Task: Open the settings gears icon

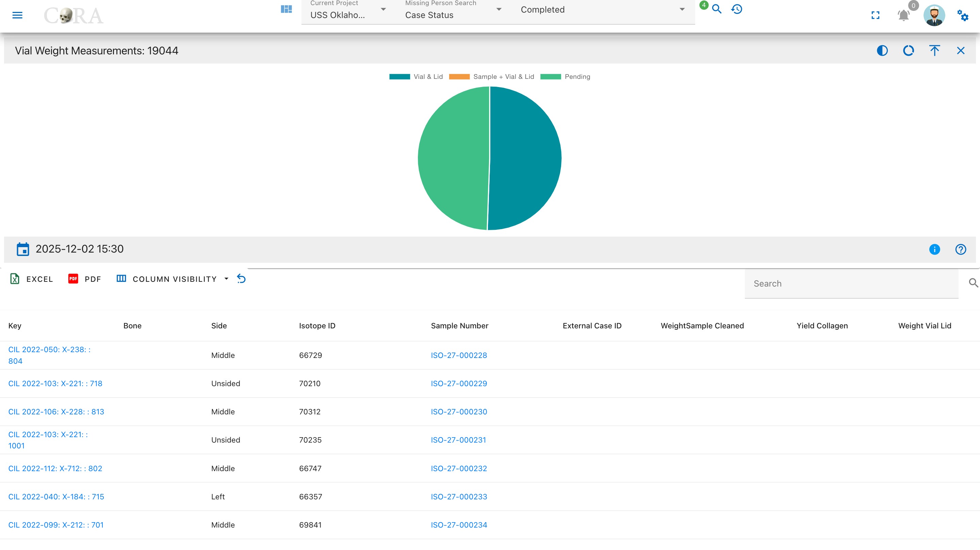Action: (x=963, y=15)
